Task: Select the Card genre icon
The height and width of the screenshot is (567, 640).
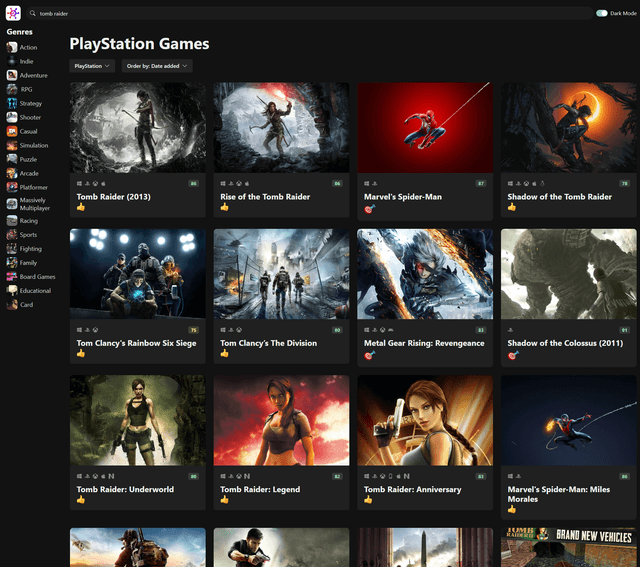Action: pos(12,305)
